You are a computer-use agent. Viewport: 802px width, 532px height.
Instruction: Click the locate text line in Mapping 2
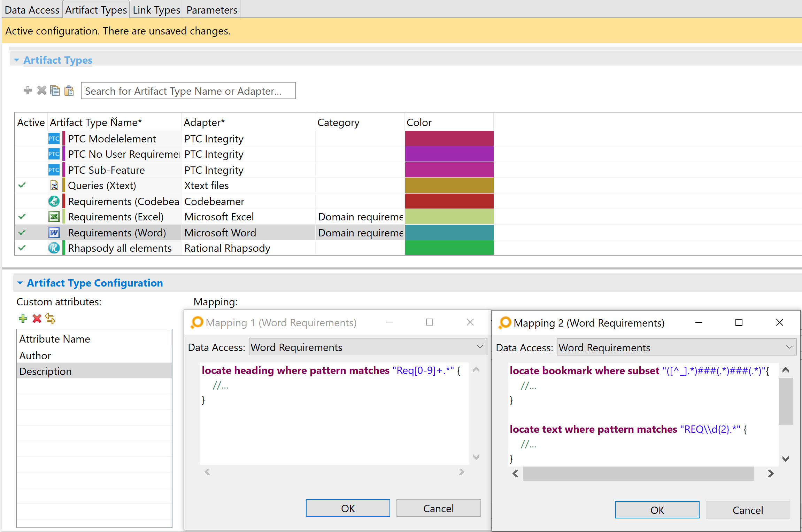point(628,429)
